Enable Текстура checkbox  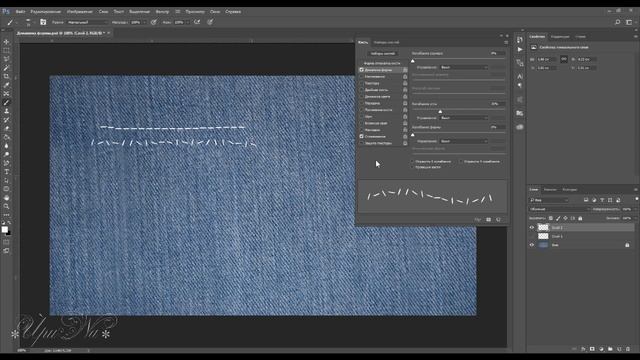pos(362,83)
